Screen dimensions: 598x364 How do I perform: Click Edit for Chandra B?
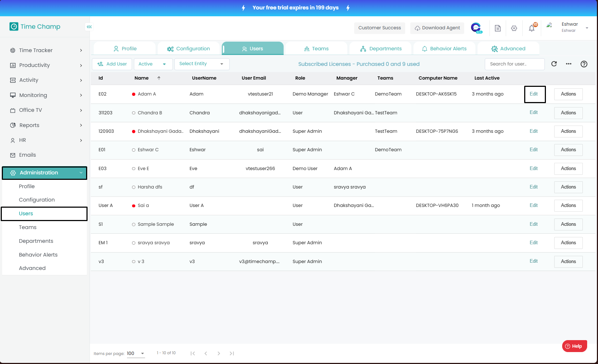point(534,113)
